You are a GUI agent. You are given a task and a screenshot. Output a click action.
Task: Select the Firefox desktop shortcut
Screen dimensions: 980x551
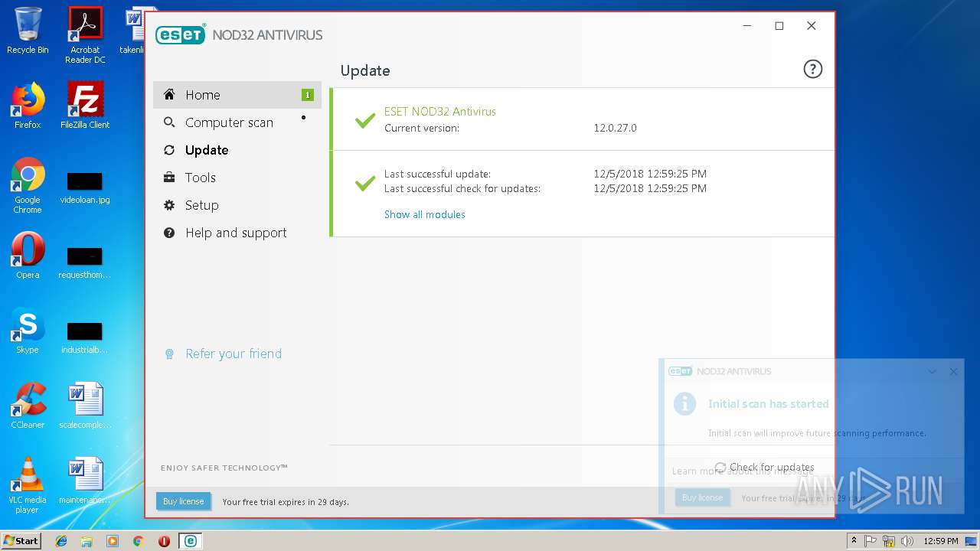pos(28,106)
